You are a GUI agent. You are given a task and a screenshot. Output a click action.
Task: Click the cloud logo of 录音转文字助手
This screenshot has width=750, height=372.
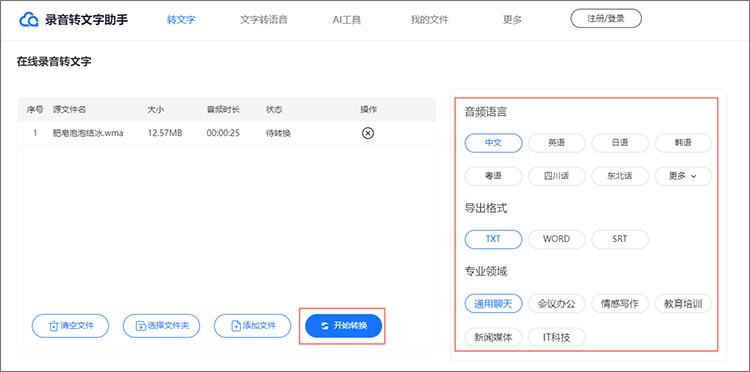(29, 20)
